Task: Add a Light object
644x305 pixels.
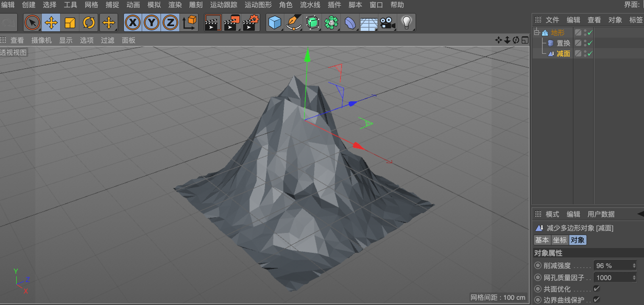Action: click(406, 23)
